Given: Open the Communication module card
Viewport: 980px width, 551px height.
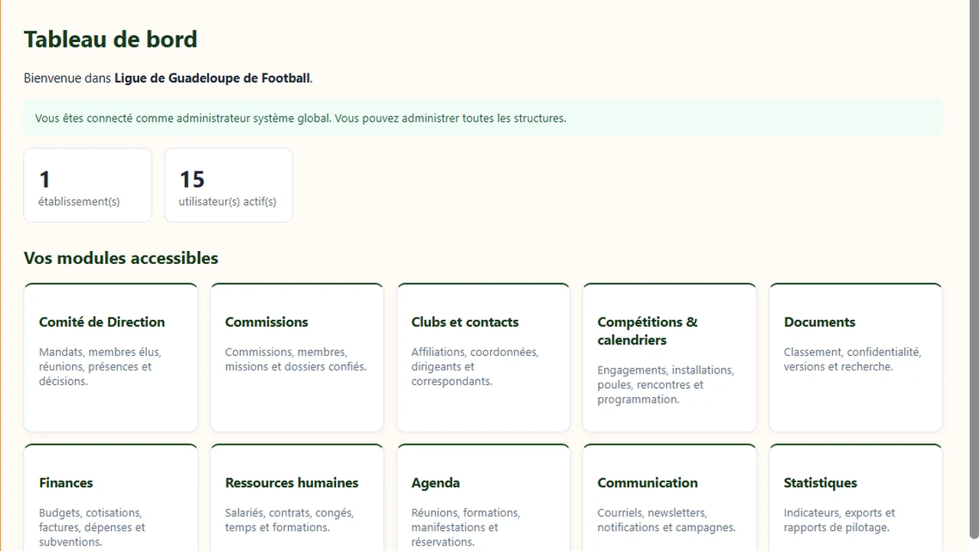Looking at the screenshot, I should 670,497.
